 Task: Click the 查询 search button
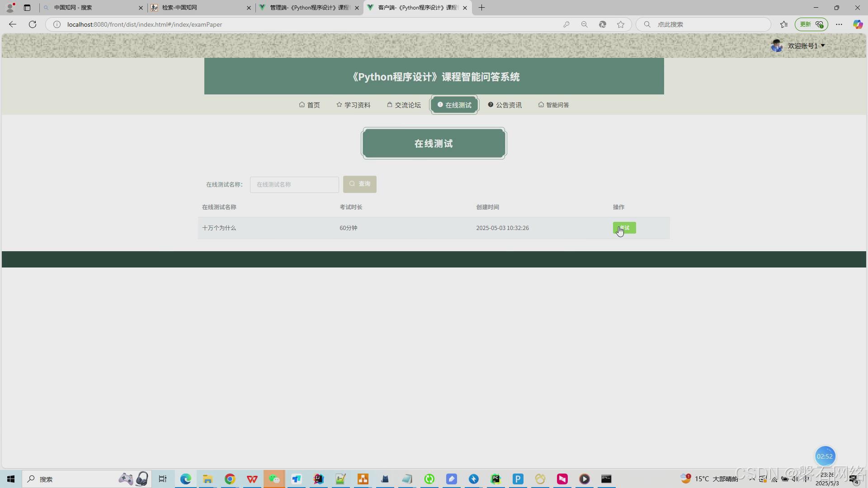click(x=359, y=184)
